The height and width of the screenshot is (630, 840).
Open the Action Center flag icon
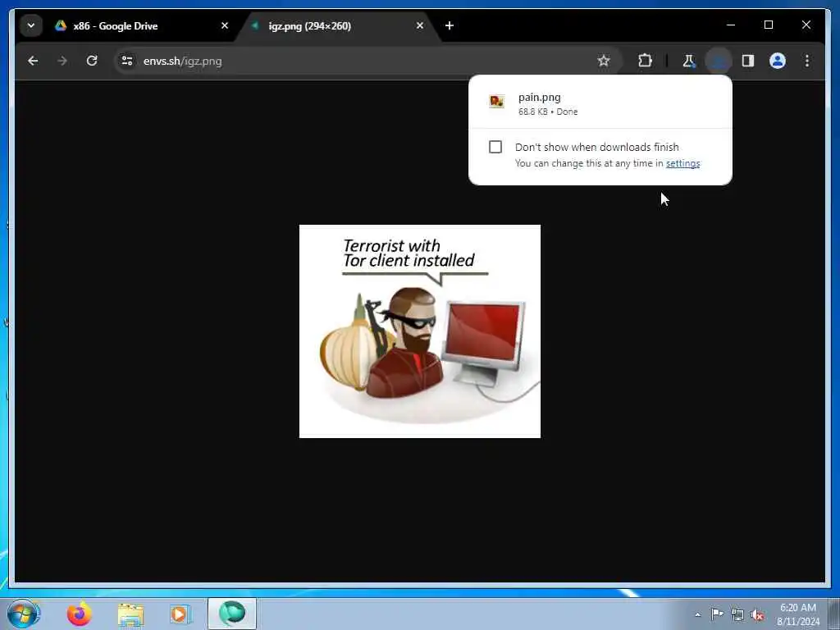pos(717,614)
